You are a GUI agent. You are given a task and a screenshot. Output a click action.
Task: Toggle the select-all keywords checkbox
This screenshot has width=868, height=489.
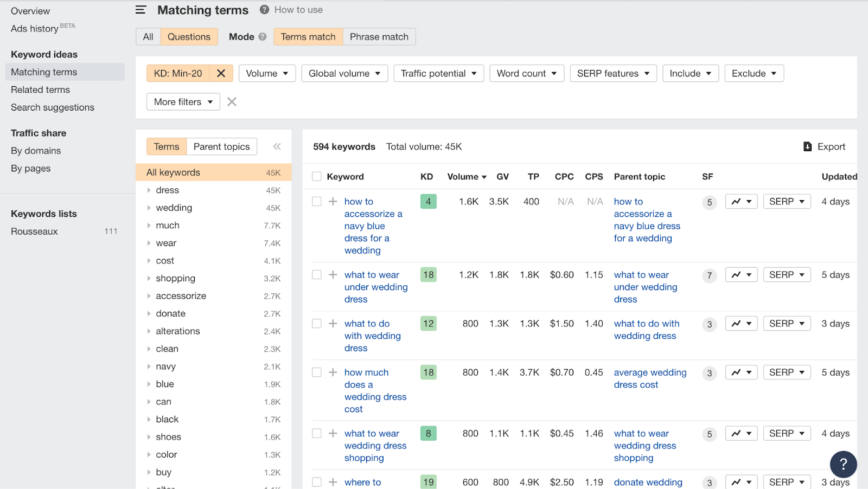317,177
